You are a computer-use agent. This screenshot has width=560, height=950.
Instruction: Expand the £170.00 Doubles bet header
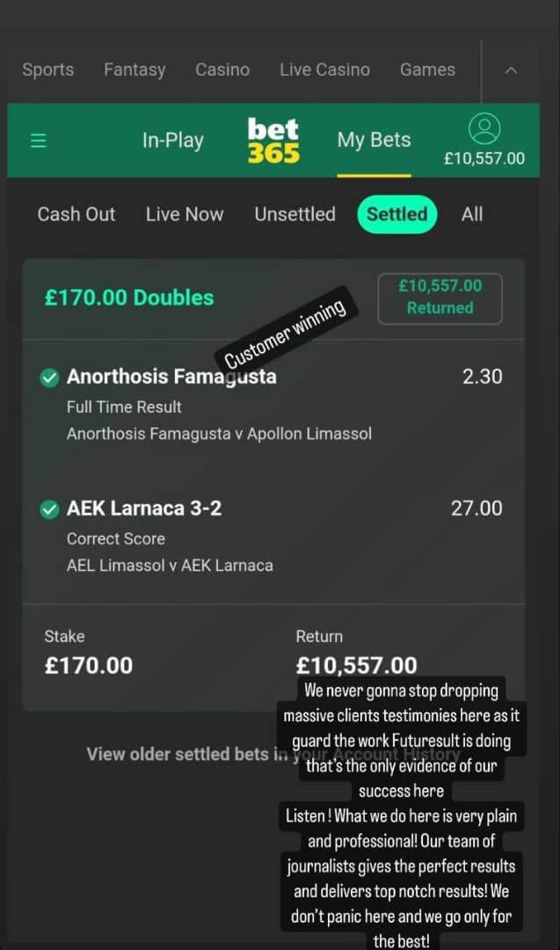coord(129,297)
